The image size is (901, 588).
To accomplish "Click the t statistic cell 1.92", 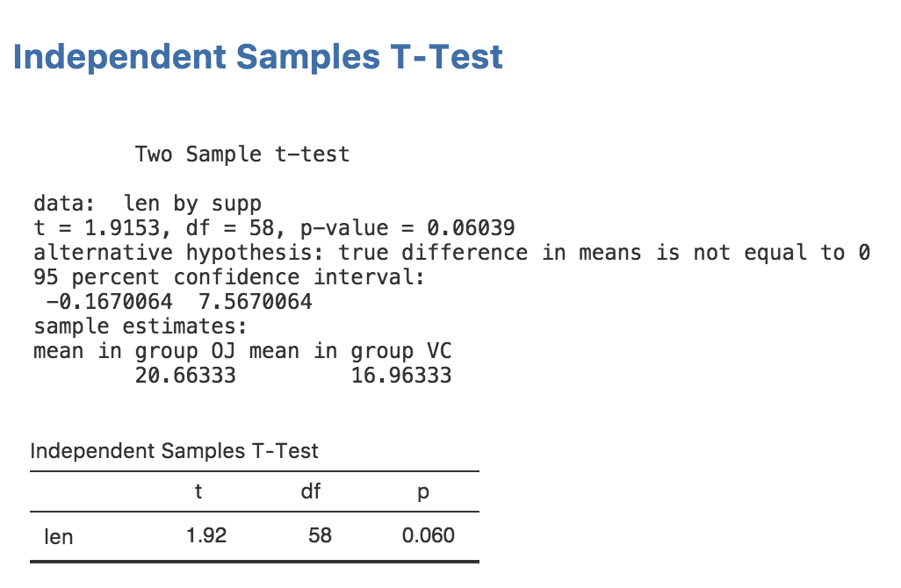I will (x=206, y=535).
